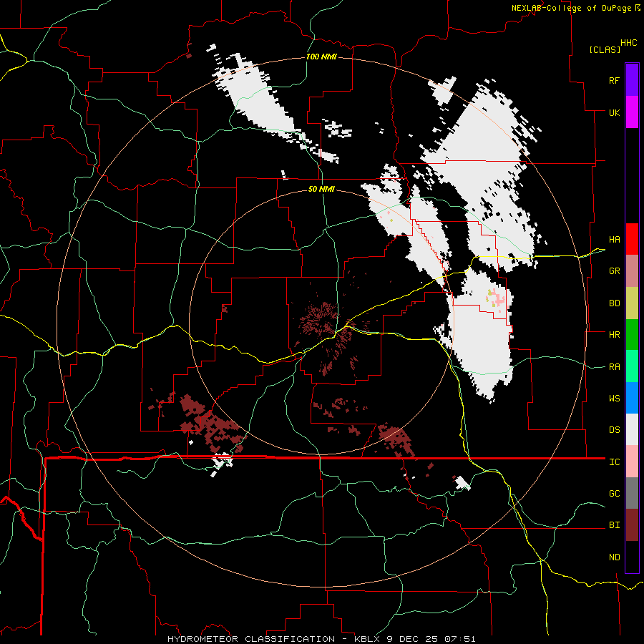Click the BI legend label
Viewport: 644px width, 644px height.
614,525
